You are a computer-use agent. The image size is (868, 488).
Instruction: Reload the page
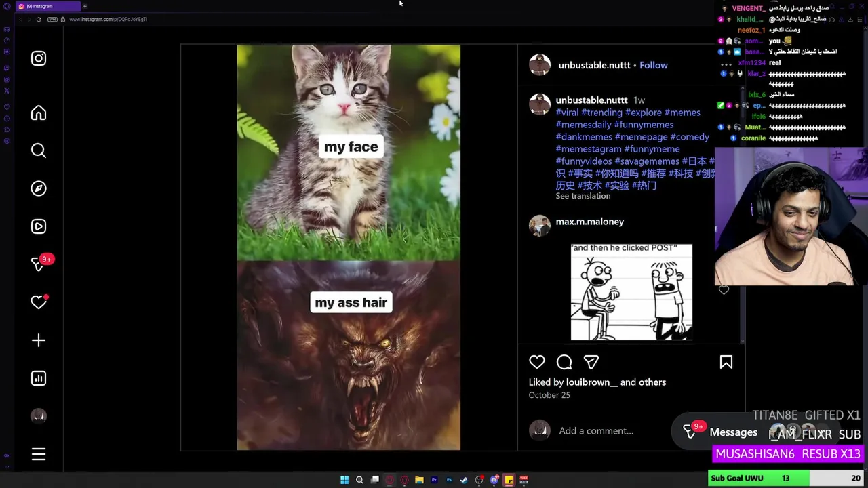pos(39,19)
